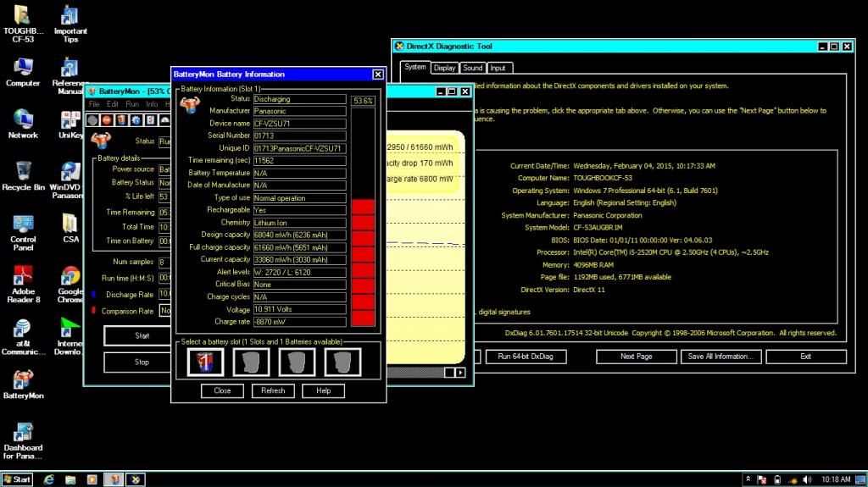This screenshot has height=487, width=868.
Task: Open the BatteryMon desktop shortcut
Action: pyautogui.click(x=23, y=385)
